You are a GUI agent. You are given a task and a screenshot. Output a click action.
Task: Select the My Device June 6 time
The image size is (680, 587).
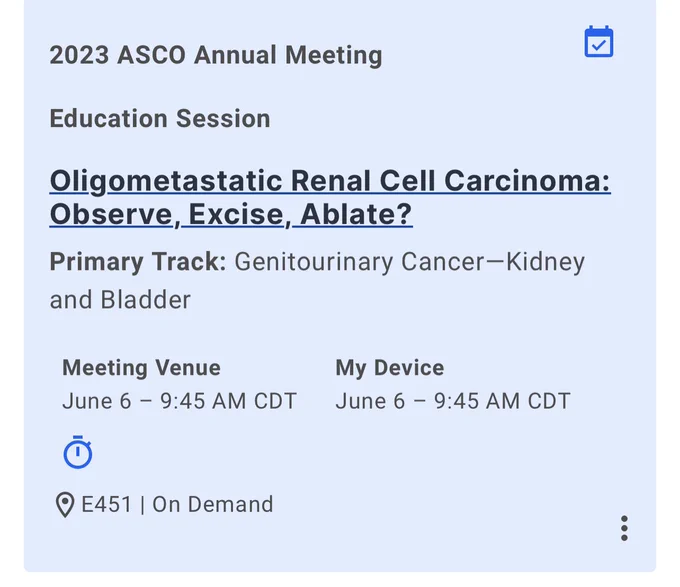pos(453,401)
